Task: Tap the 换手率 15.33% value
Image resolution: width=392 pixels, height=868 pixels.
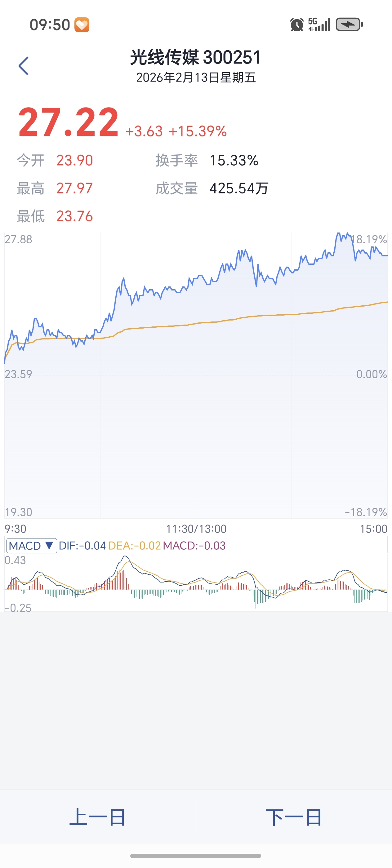Action: coord(234,160)
